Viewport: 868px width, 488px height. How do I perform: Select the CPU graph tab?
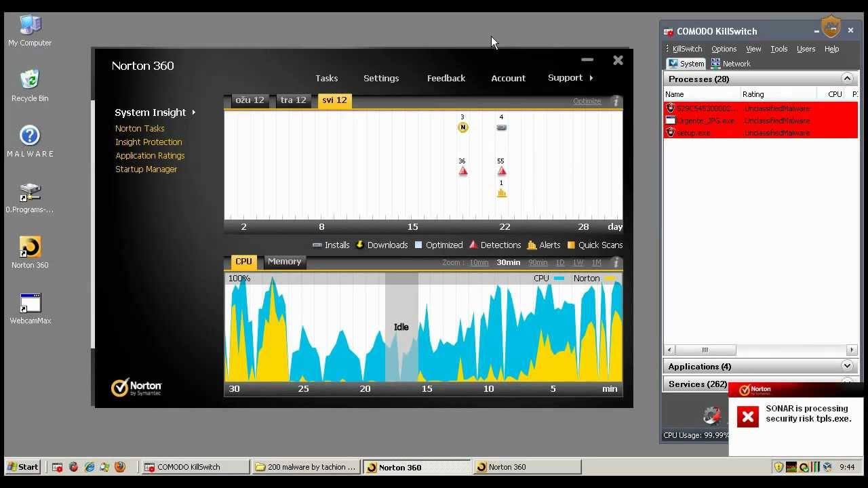tap(243, 262)
